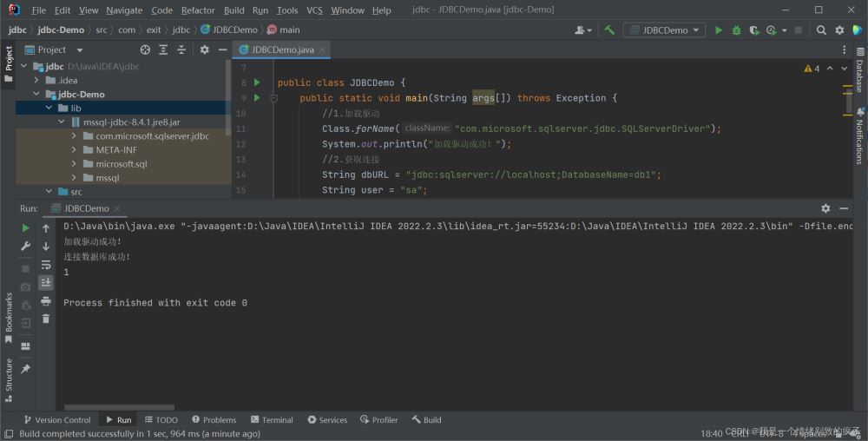
Task: Toggle pin tab in Run panel
Action: [x=25, y=369]
